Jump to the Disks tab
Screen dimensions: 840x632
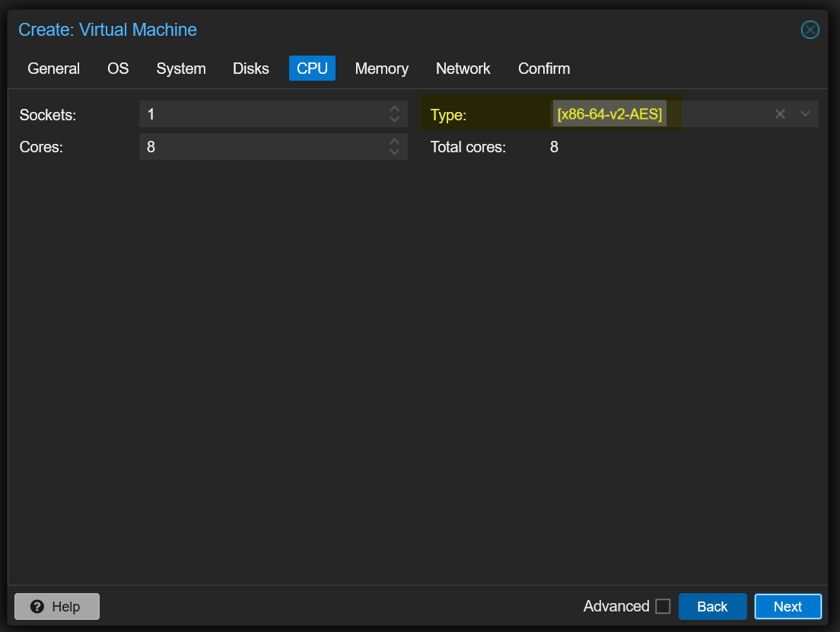251,69
